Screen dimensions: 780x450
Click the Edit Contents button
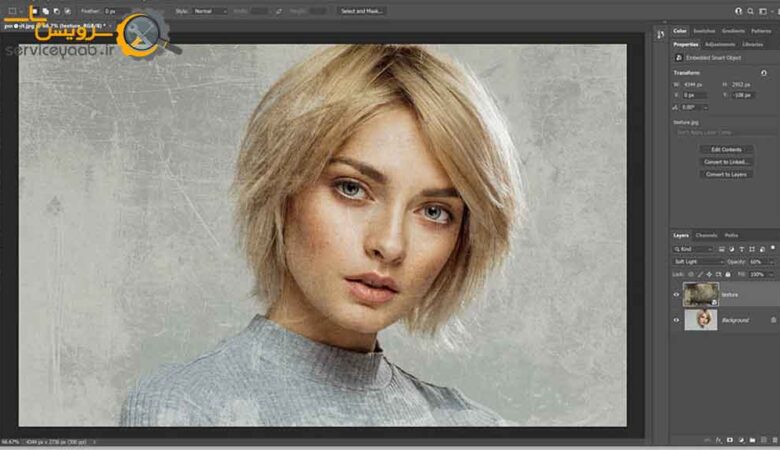(726, 149)
